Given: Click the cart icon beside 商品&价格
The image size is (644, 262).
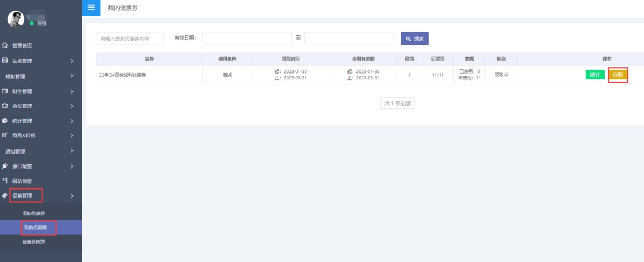Looking at the screenshot, I should tap(5, 135).
